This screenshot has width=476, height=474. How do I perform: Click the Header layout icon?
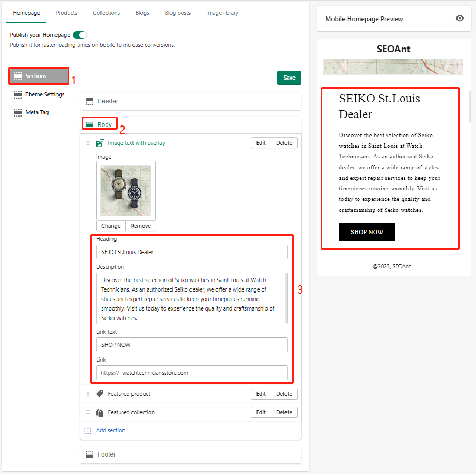click(x=90, y=101)
